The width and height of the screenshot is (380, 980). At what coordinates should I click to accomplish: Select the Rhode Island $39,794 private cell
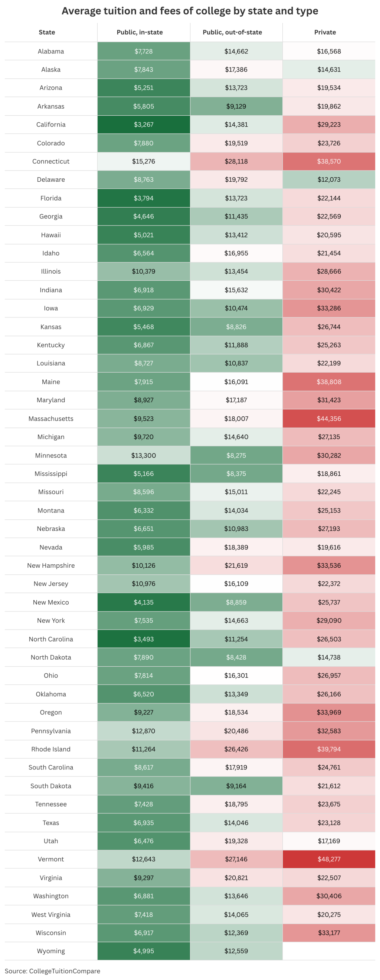tap(328, 749)
